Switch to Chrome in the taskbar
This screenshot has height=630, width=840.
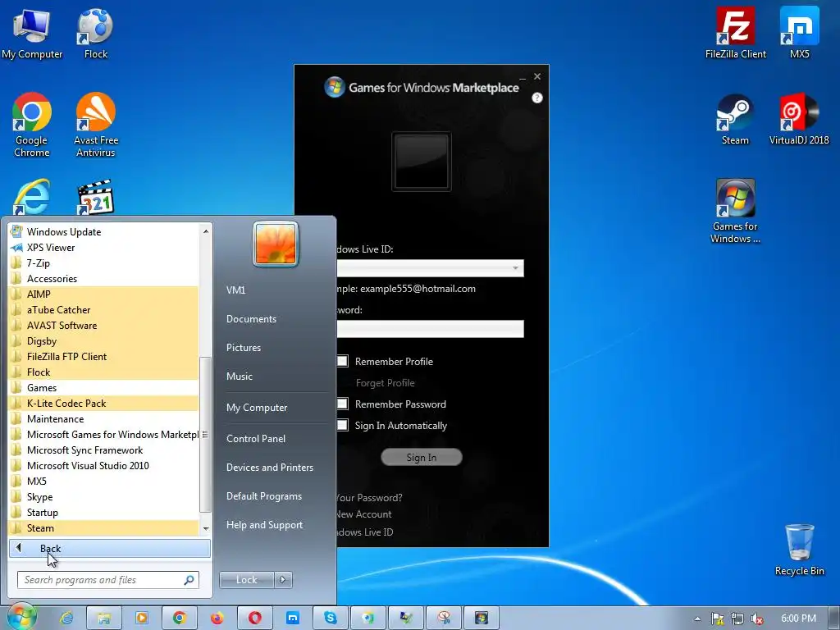180,618
